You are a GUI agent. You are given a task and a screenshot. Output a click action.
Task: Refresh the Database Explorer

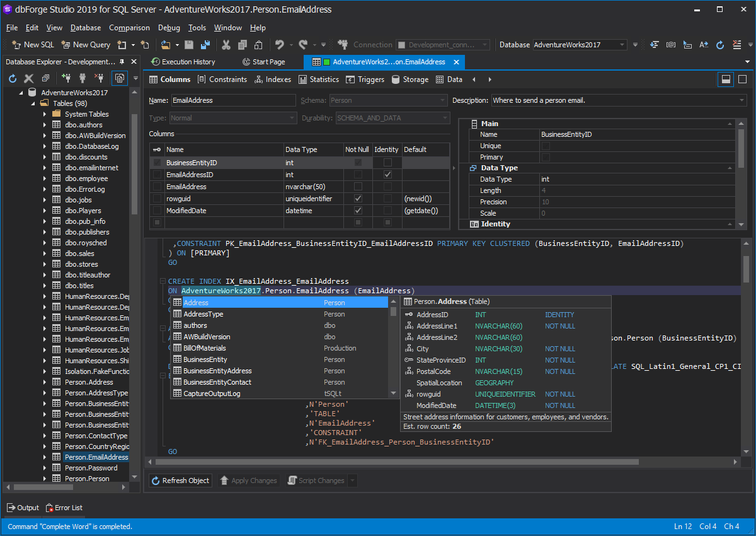[13, 78]
